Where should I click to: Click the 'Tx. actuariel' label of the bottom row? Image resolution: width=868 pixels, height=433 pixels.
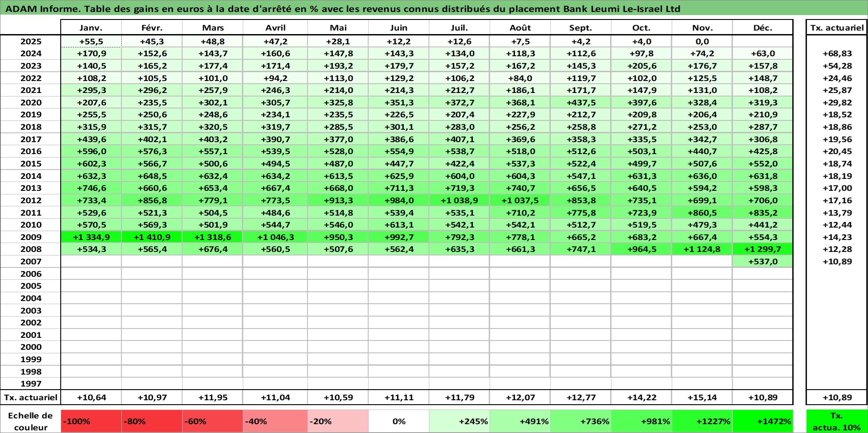(x=31, y=398)
